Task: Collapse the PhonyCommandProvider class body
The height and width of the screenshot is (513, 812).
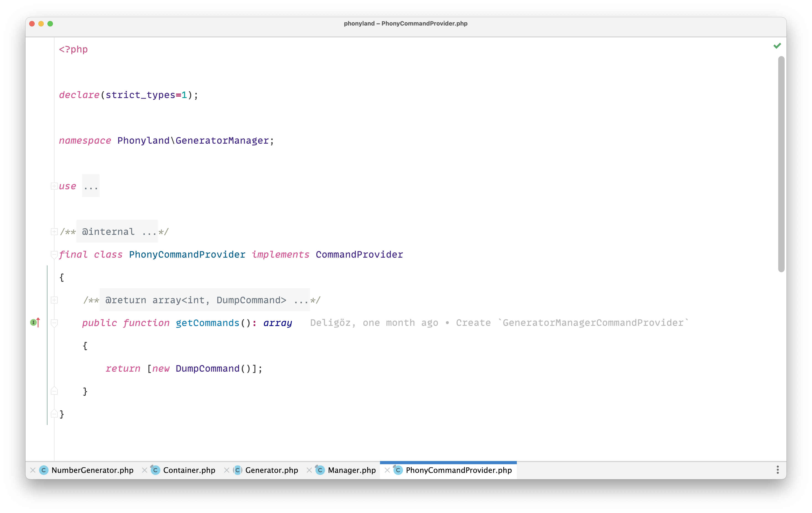Action: [54, 255]
